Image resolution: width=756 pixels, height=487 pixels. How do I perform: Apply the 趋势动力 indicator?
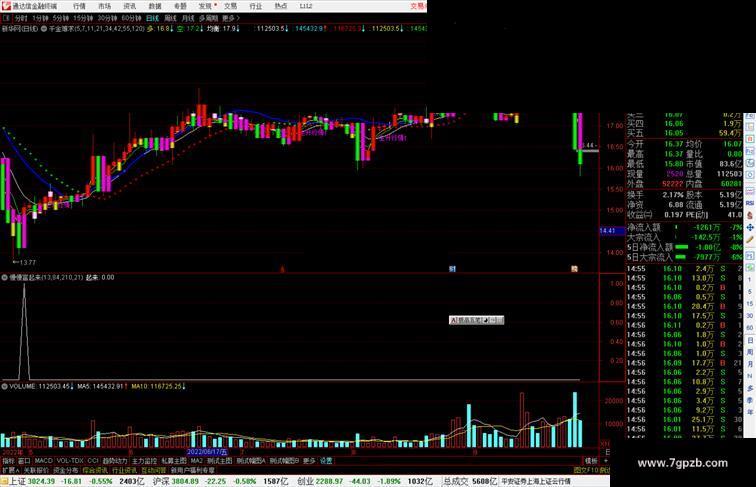tap(116, 461)
